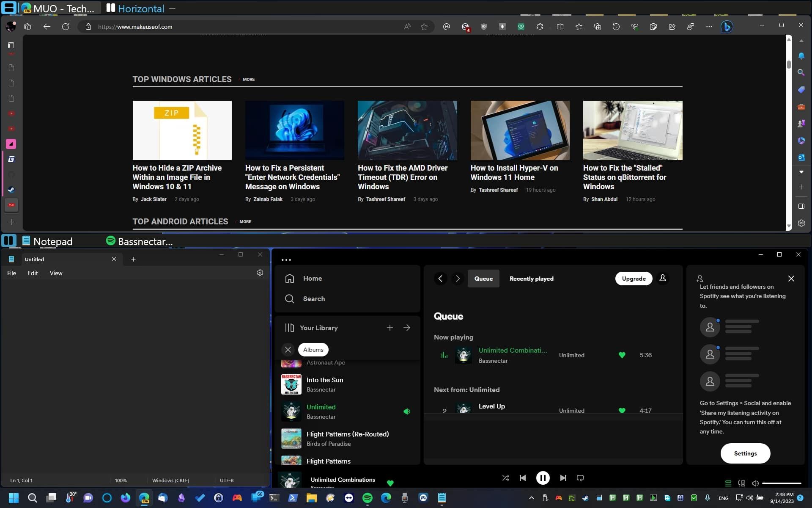Toggle pause on currently playing track
The width and height of the screenshot is (812, 508).
pyautogui.click(x=543, y=478)
